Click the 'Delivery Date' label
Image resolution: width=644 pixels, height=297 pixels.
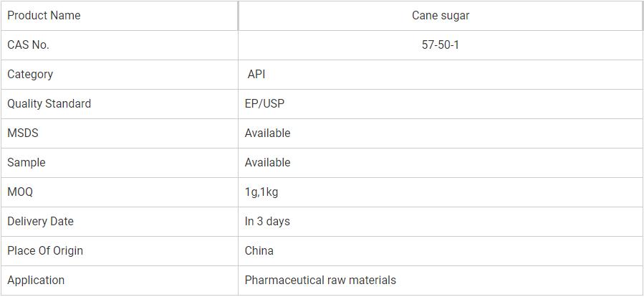coord(40,221)
